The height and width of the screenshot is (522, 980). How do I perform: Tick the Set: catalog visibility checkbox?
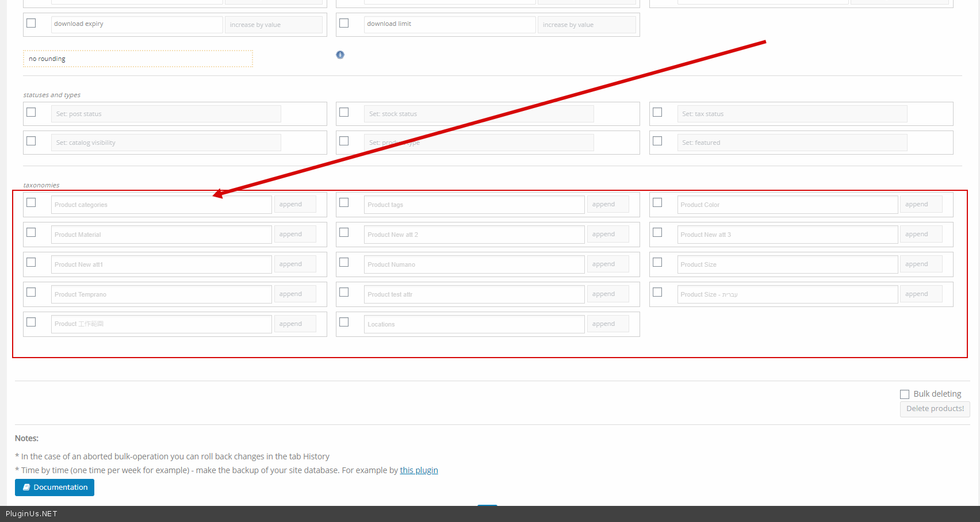[31, 141]
